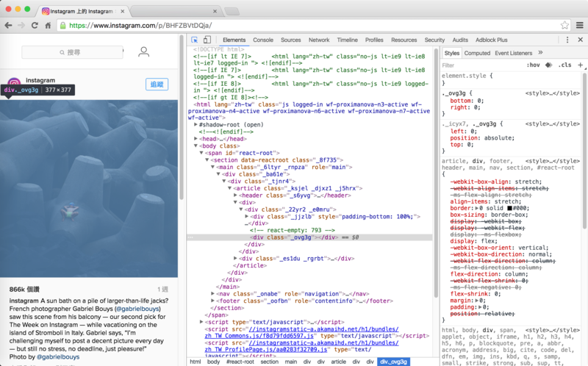Screen dimensions: 588x366
Task: Open the Resources tab
Action: coord(404,40)
